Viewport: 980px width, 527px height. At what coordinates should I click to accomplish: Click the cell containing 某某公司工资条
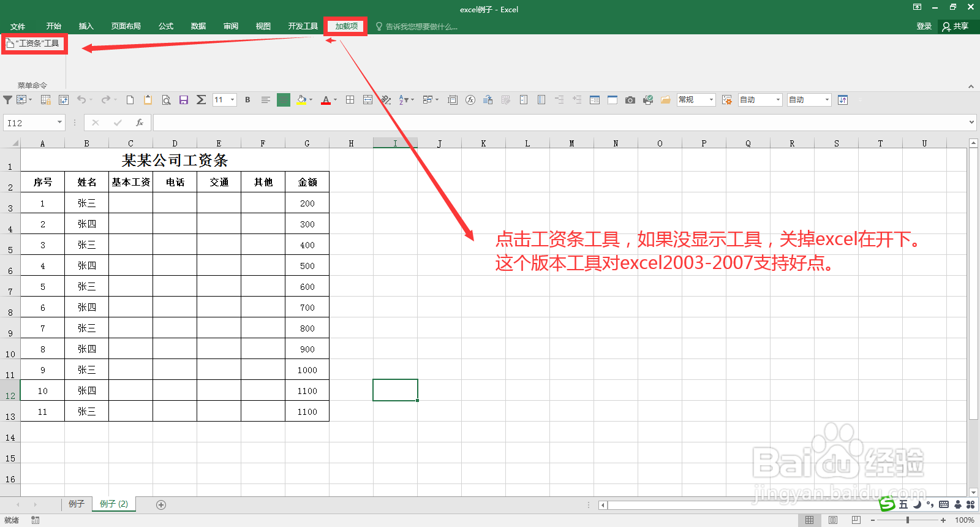175,161
